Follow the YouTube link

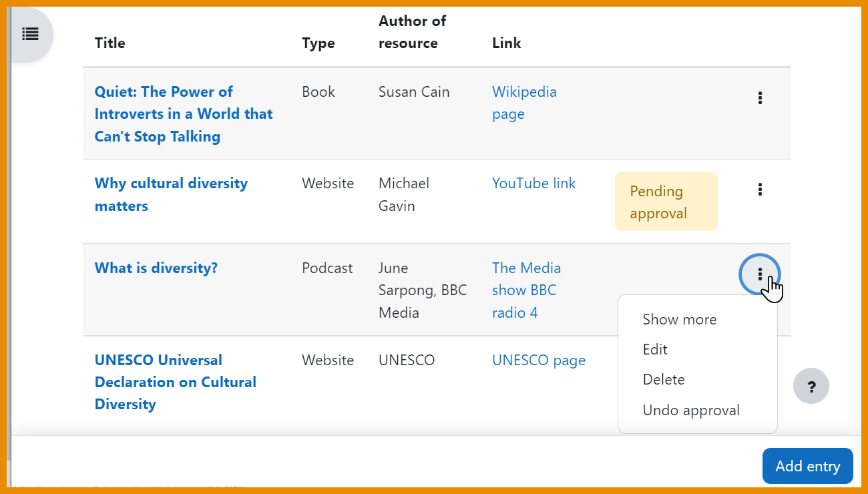[533, 184]
